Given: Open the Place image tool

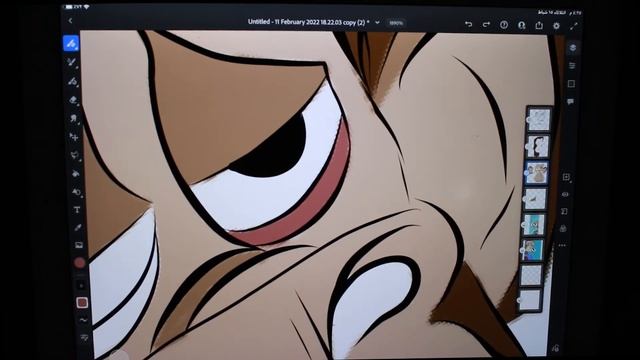Looking at the screenshot, I should [x=79, y=245].
